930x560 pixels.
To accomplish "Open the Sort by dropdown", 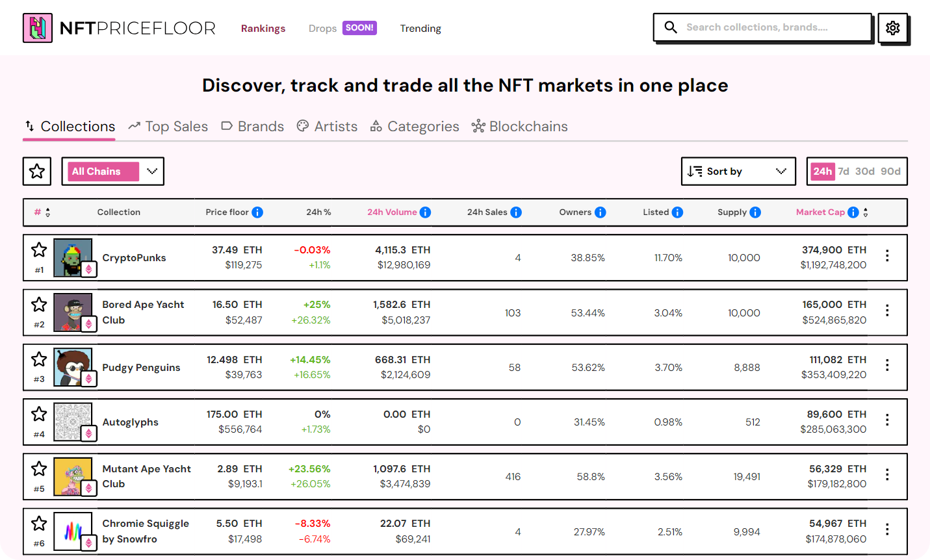I will [738, 171].
